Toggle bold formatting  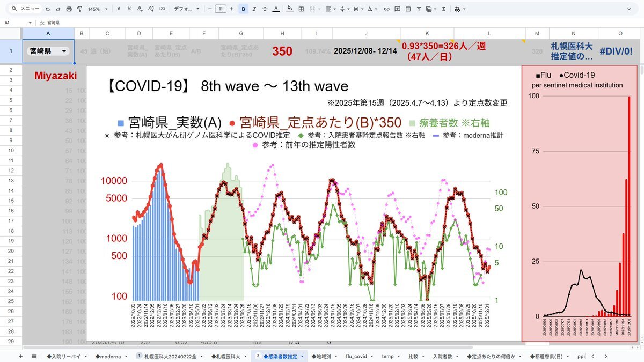tap(244, 9)
